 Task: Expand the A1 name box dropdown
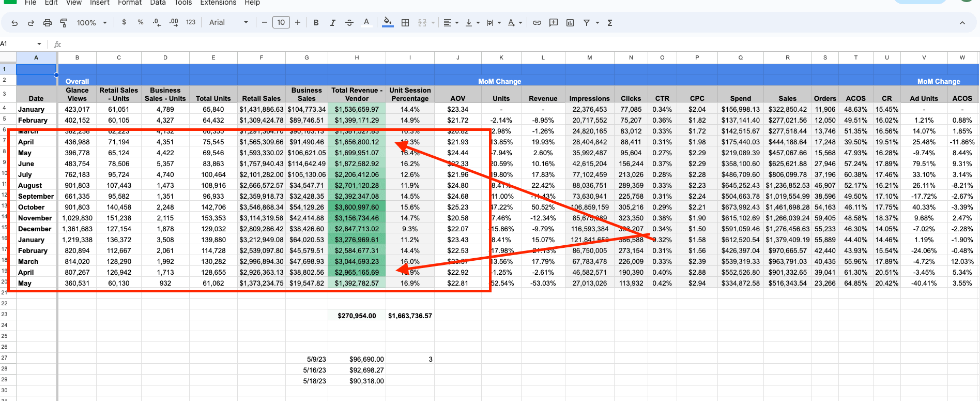point(39,44)
